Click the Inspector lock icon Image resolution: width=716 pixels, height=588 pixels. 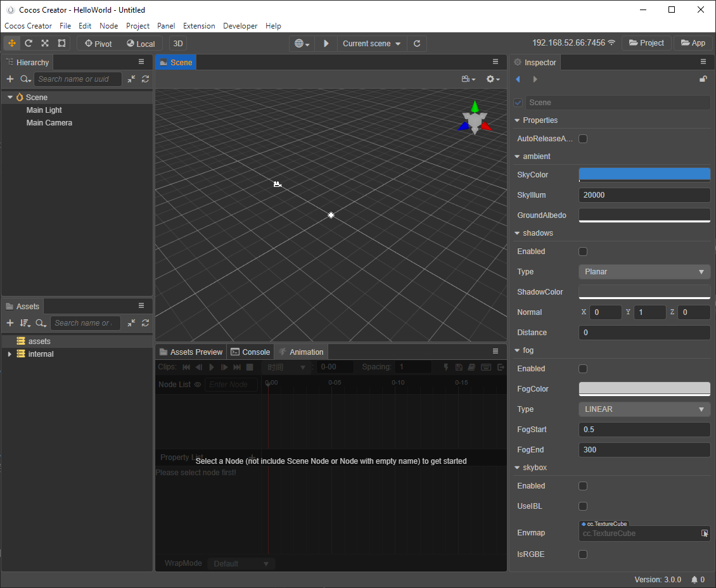[703, 79]
